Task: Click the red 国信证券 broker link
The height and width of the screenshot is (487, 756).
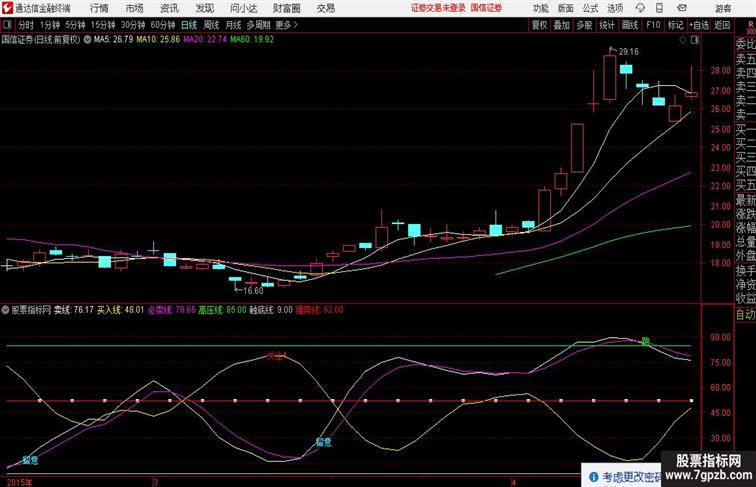Action: (x=486, y=8)
